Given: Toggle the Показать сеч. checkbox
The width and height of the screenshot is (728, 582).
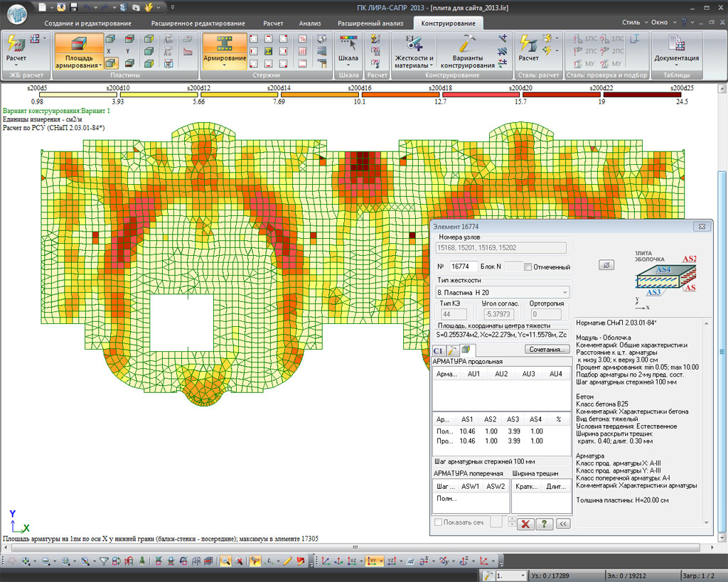Looking at the screenshot, I should click(x=438, y=522).
